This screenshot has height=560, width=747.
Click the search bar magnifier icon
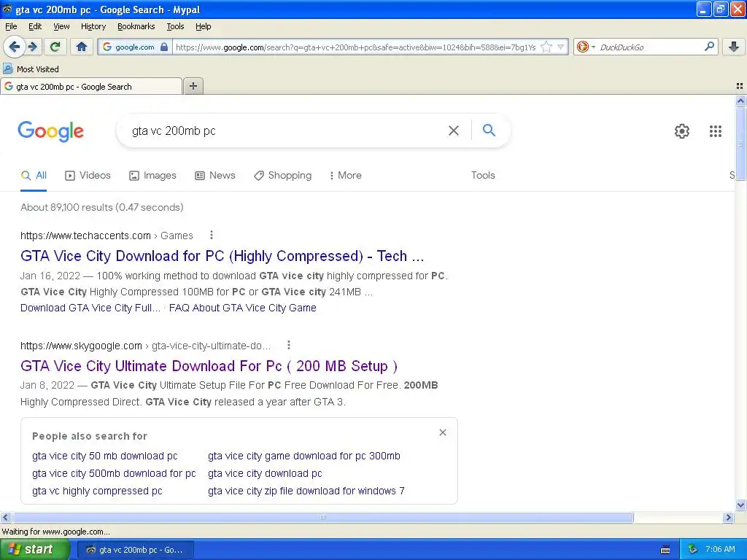[x=709, y=46]
